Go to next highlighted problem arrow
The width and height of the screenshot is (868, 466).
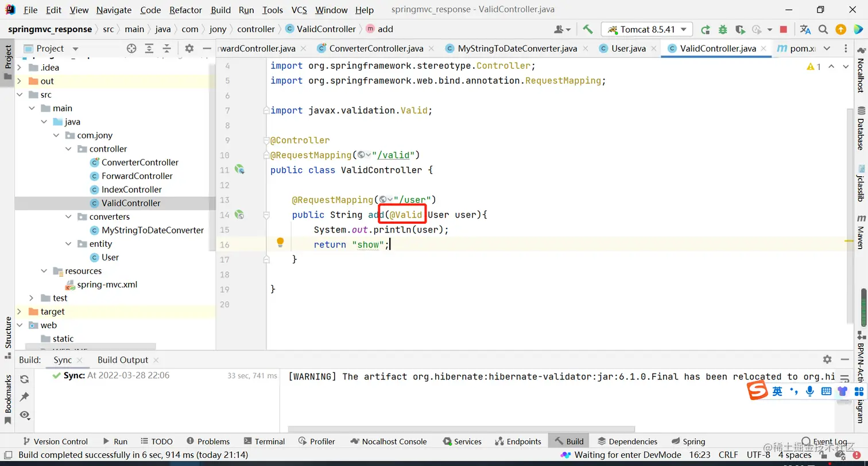pyautogui.click(x=846, y=67)
